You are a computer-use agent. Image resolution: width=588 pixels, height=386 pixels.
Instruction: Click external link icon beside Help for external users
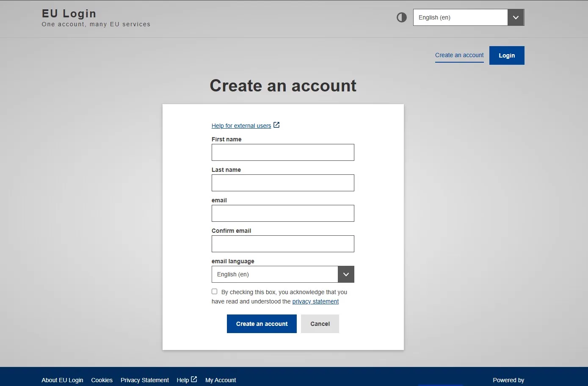click(276, 125)
